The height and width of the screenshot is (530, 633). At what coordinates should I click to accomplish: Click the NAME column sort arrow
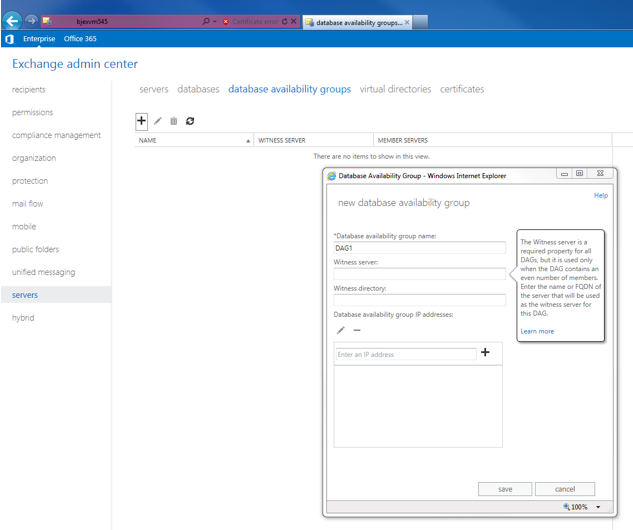[x=248, y=141]
